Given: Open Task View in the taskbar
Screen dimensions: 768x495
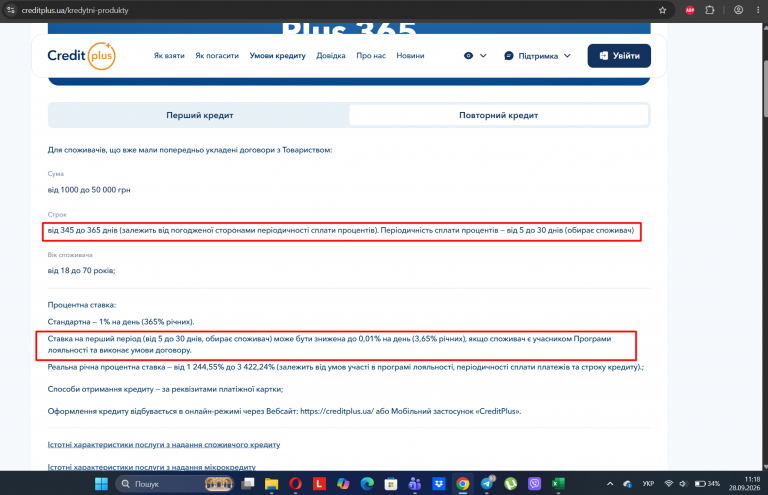Looking at the screenshot, I should 248,484.
